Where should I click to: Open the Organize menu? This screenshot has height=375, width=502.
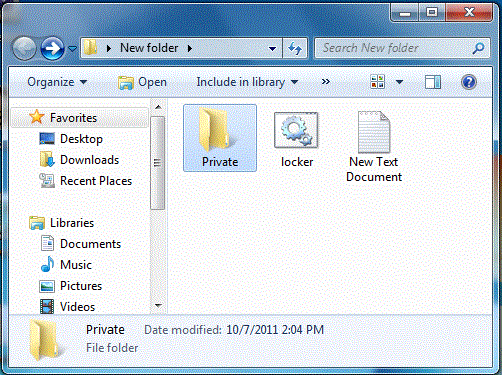coord(57,82)
